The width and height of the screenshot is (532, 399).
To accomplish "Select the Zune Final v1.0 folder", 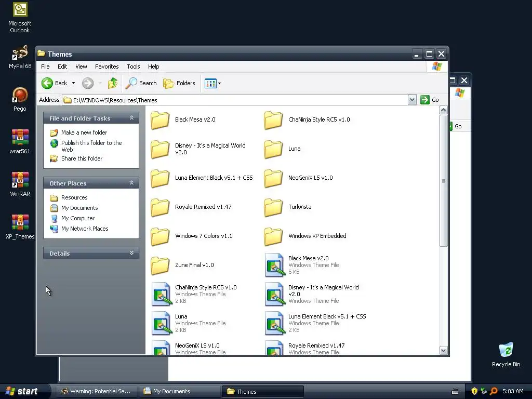I will [x=182, y=265].
